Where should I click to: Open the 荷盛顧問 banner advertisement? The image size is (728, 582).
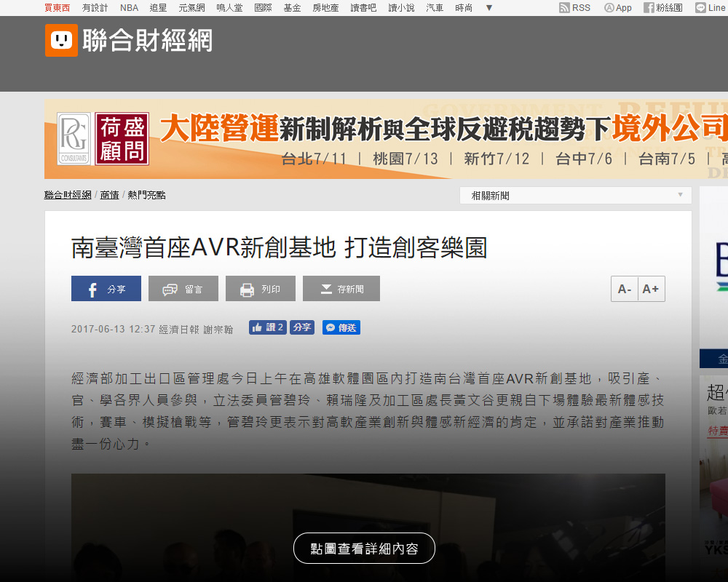point(386,139)
